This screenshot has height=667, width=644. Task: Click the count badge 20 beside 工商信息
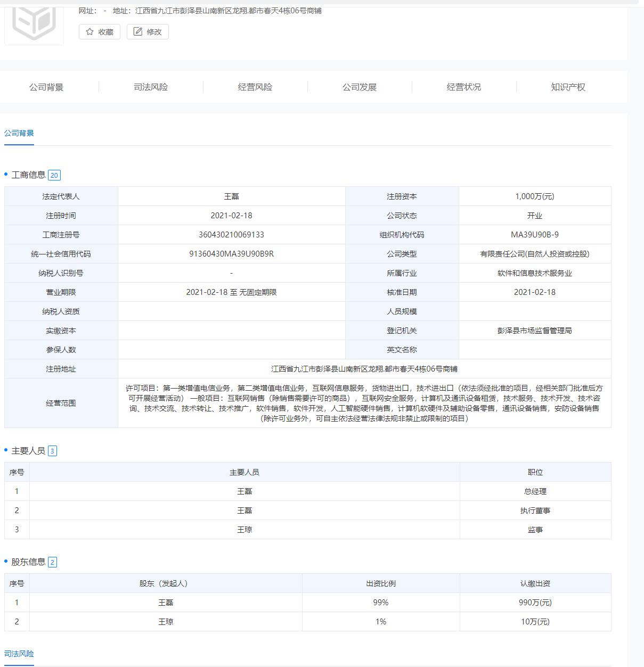click(x=54, y=175)
